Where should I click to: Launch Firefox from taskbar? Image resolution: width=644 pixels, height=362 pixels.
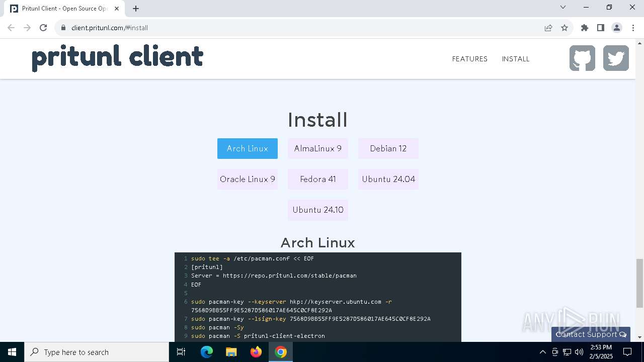click(x=256, y=352)
